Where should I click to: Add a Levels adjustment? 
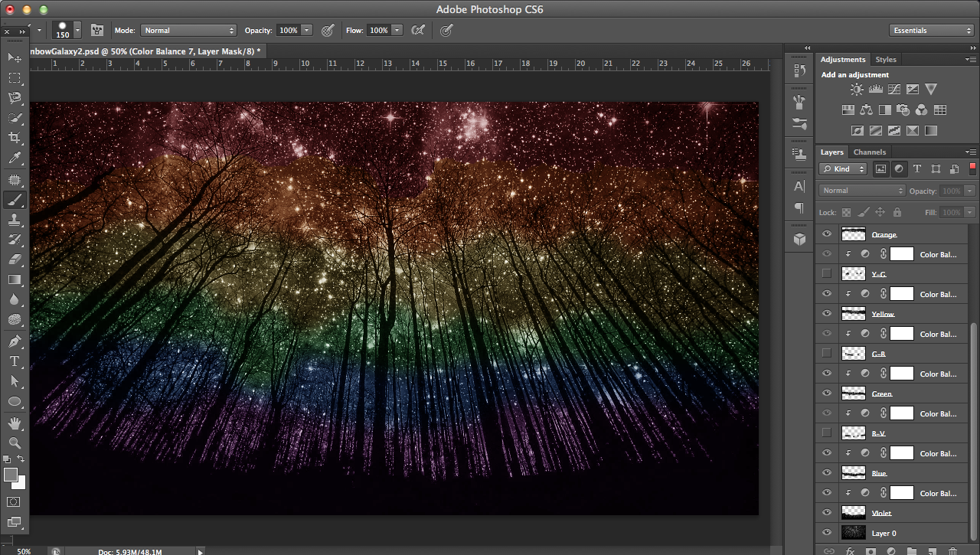pos(876,90)
